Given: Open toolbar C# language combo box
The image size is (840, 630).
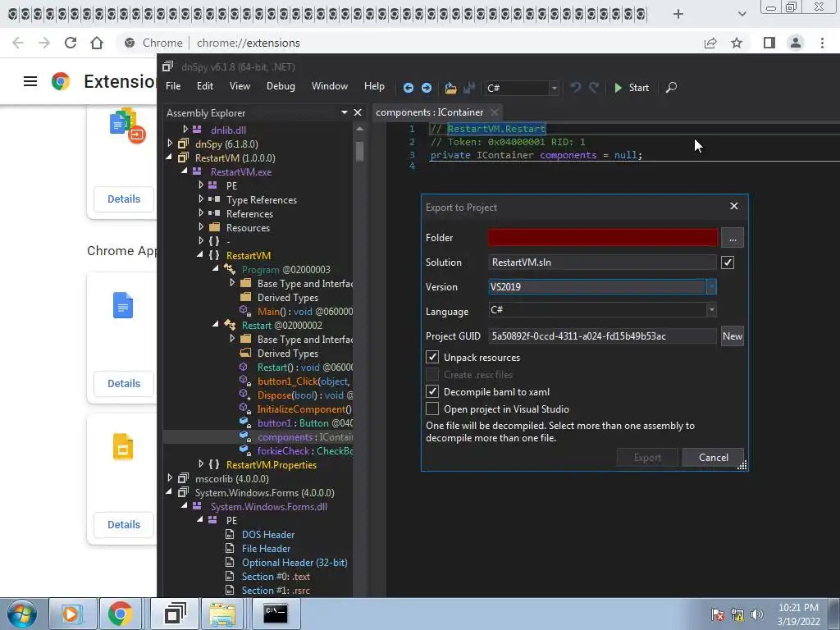Looking at the screenshot, I should pos(522,87).
